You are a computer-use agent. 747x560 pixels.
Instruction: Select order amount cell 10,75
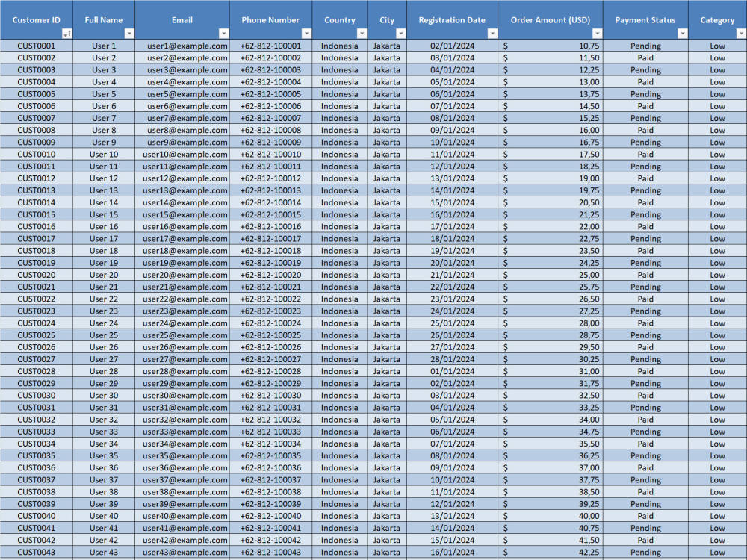click(551, 46)
